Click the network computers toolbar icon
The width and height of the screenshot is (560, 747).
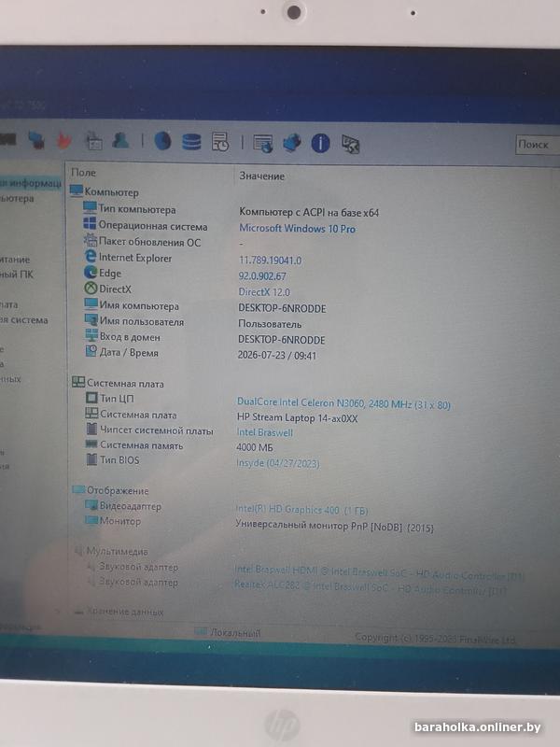(x=36, y=140)
